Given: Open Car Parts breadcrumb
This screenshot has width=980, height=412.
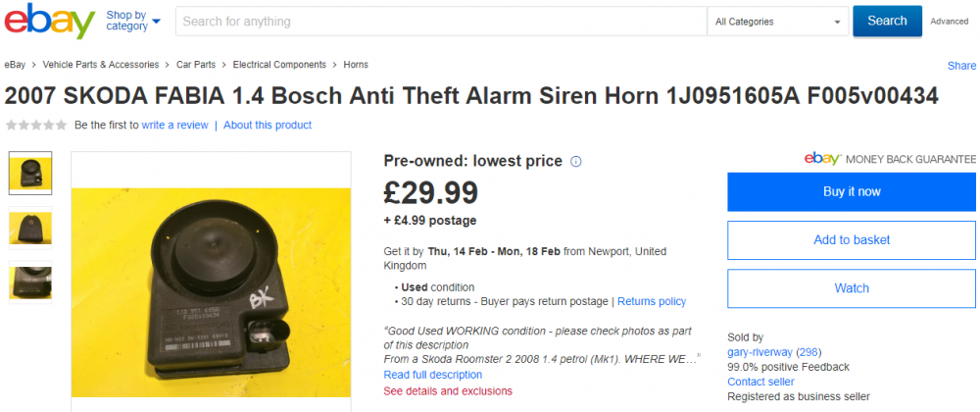Looking at the screenshot, I should pos(196,65).
